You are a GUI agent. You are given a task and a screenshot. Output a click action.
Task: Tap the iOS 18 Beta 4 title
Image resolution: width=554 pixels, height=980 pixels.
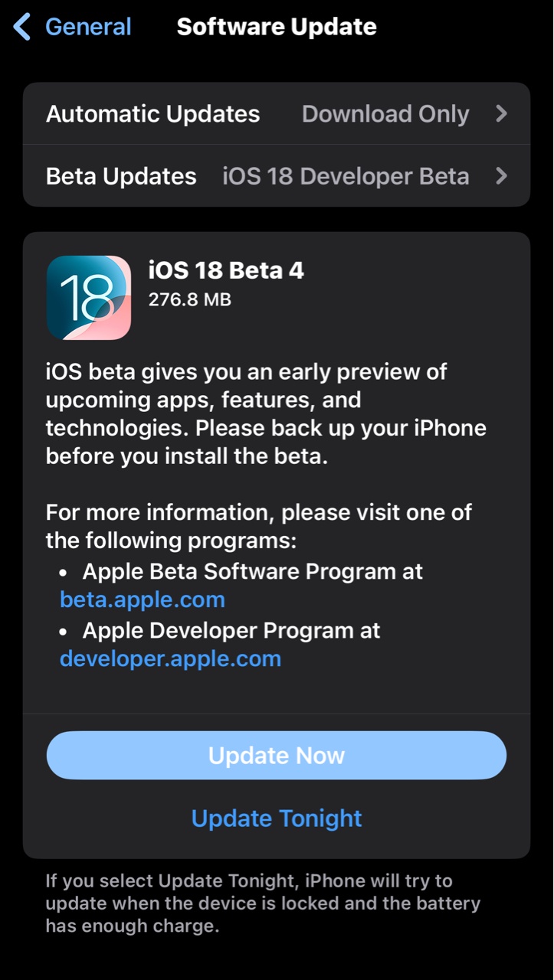pos(226,270)
